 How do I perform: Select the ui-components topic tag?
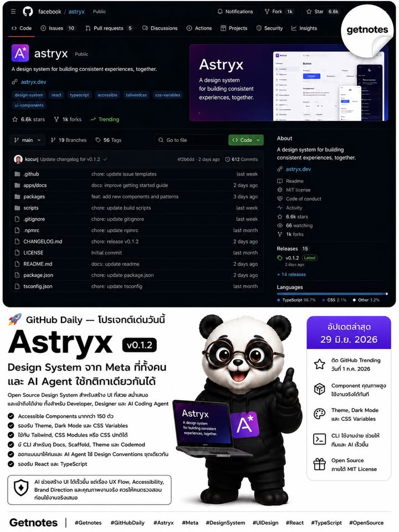point(29,105)
